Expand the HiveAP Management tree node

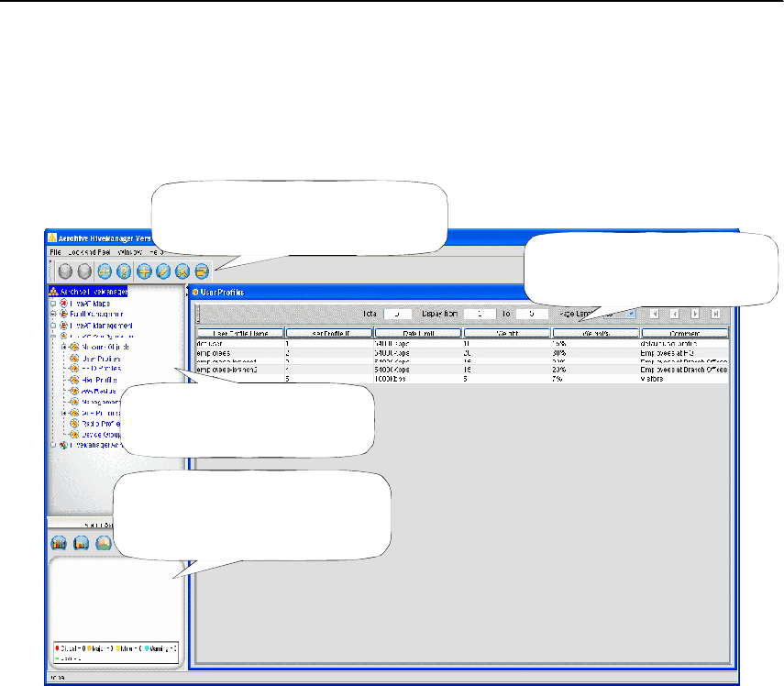53,326
